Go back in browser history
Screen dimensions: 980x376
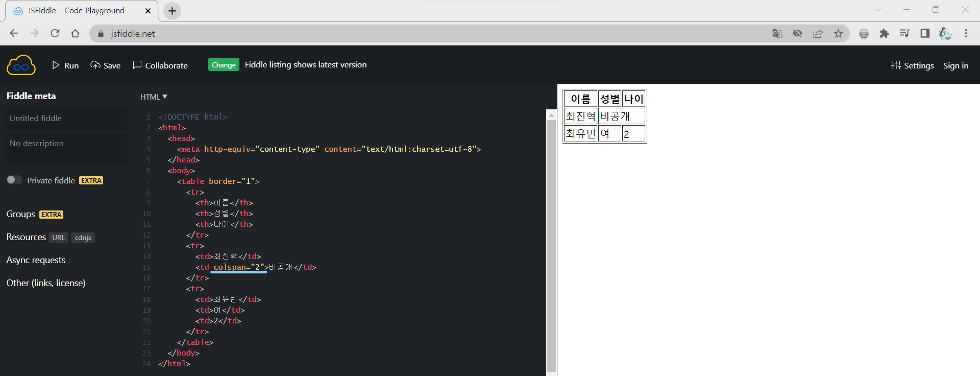coord(14,33)
